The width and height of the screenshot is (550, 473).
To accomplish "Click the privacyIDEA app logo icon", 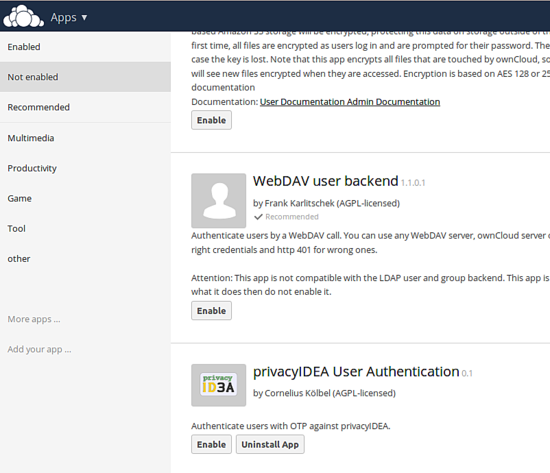I will point(219,385).
